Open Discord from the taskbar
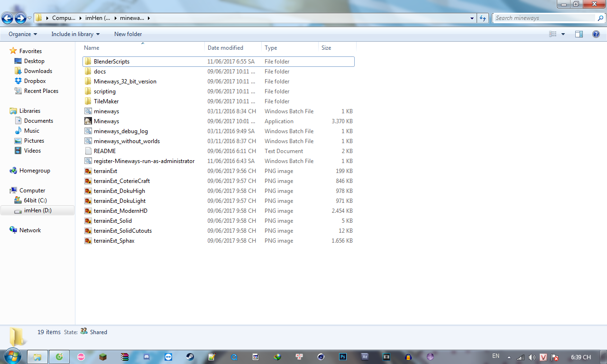This screenshot has height=364, width=607. (x=147, y=357)
